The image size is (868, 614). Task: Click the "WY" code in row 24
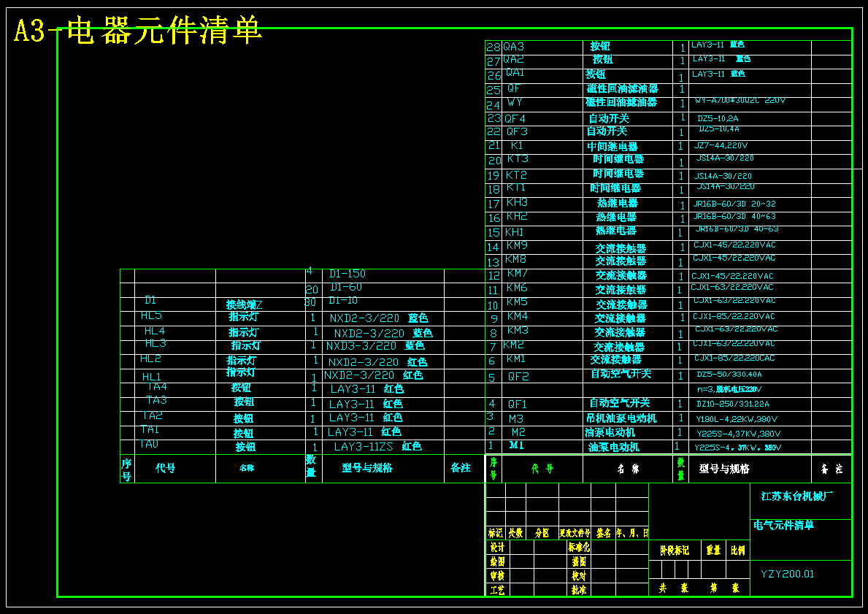coord(514,102)
